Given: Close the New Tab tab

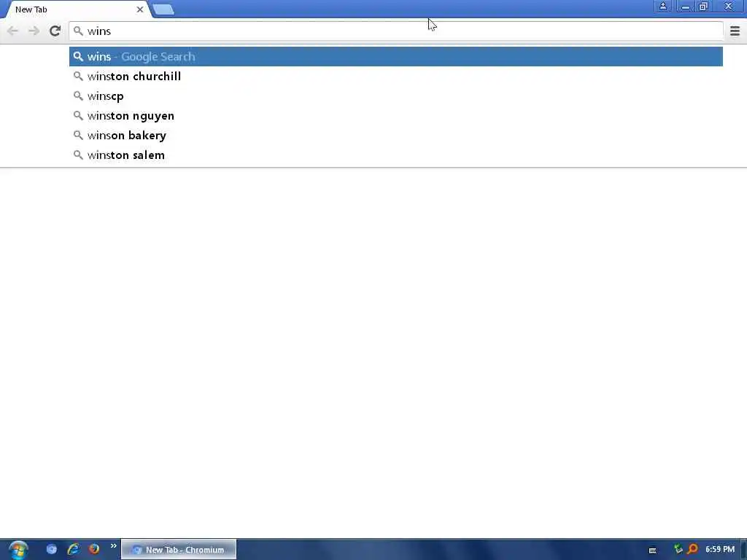Looking at the screenshot, I should tap(139, 9).
